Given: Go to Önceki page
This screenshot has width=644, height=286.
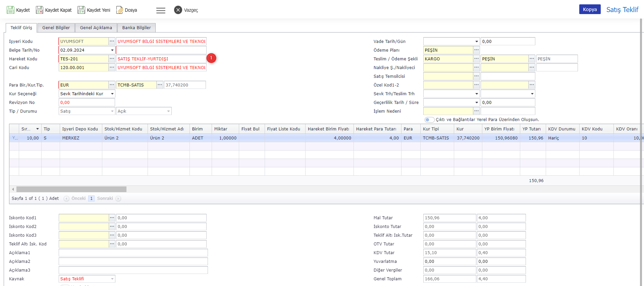Looking at the screenshot, I should click(x=75, y=198).
